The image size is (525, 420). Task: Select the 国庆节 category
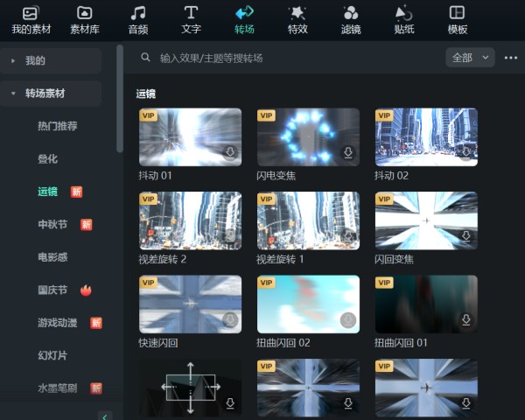[52, 290]
